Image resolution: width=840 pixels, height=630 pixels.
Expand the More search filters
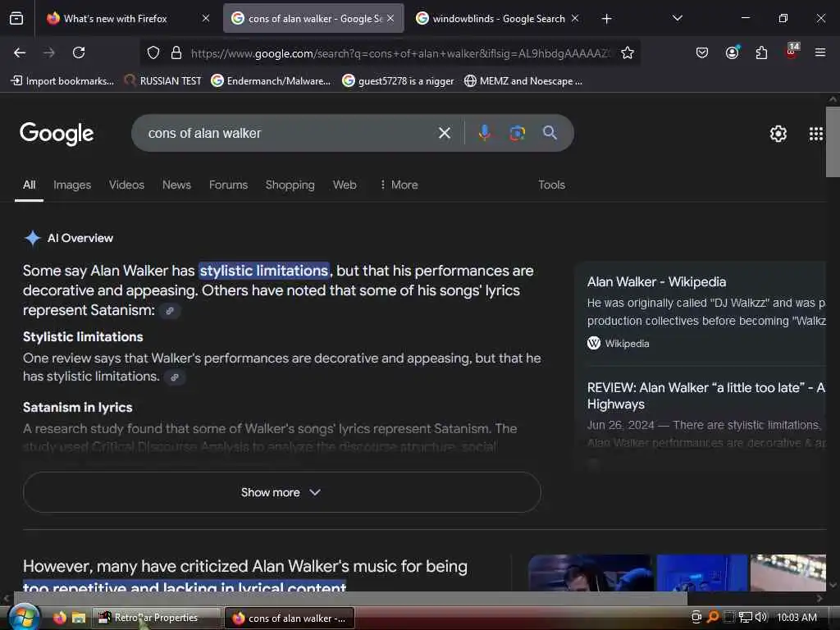point(399,185)
